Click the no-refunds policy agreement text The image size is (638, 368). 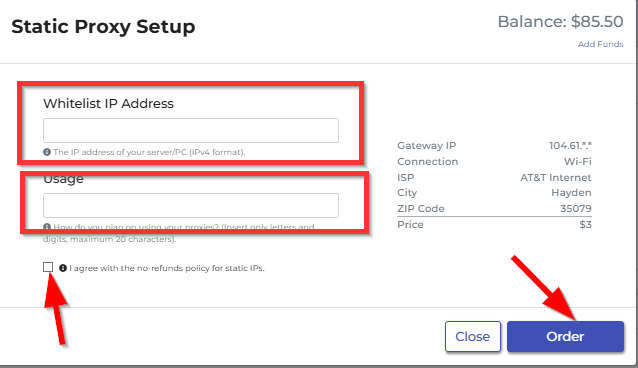[x=167, y=268]
